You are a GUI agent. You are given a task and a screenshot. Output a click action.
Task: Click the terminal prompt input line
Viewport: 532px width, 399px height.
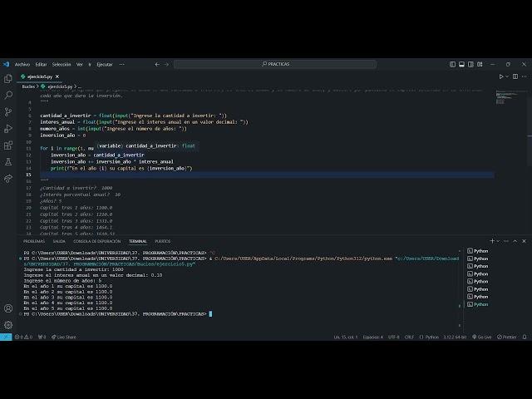click(x=118, y=314)
